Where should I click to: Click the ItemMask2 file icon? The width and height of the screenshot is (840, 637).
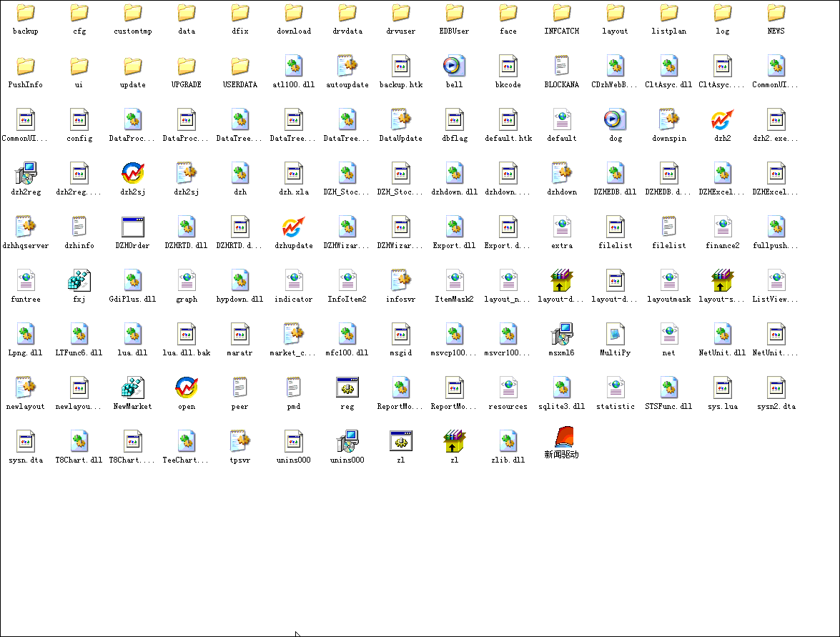(x=454, y=280)
